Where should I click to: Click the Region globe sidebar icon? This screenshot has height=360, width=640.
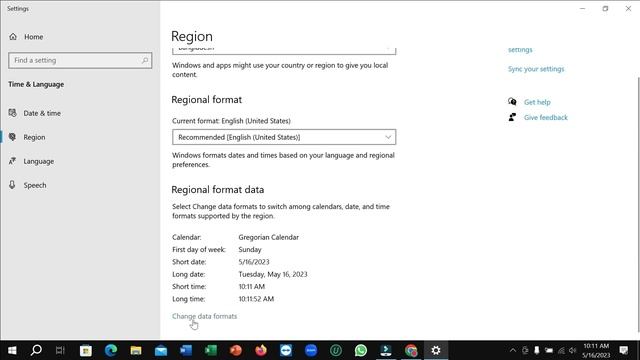click(13, 137)
